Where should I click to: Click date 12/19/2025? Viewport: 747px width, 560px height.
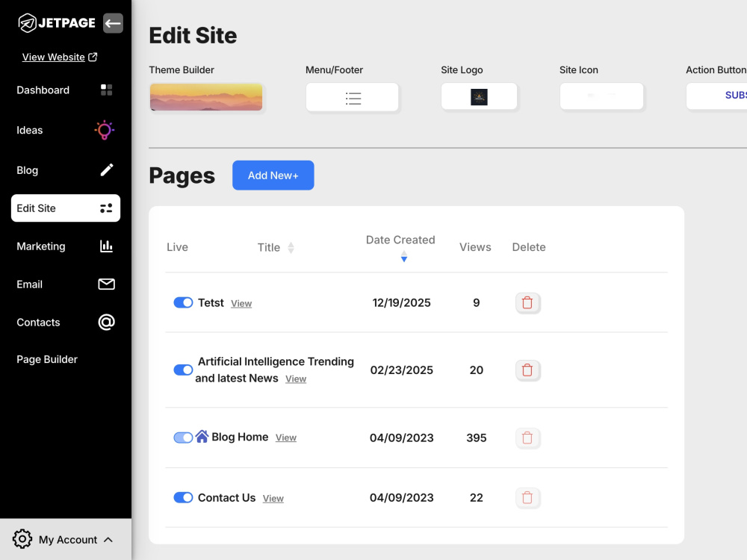(x=401, y=303)
